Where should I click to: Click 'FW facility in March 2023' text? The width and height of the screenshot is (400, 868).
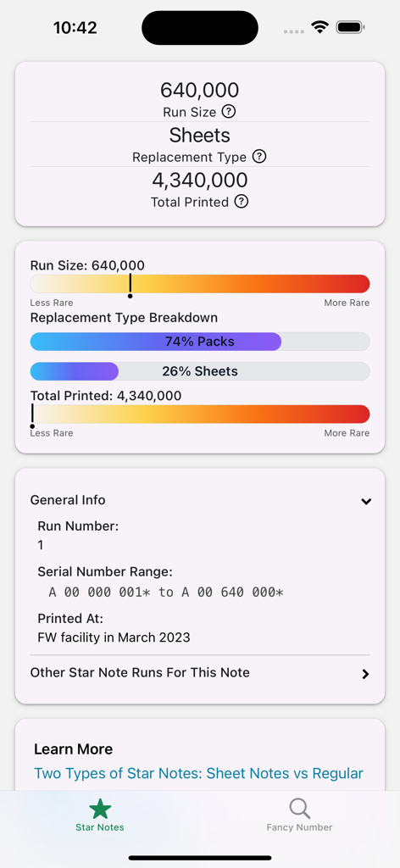pos(114,637)
